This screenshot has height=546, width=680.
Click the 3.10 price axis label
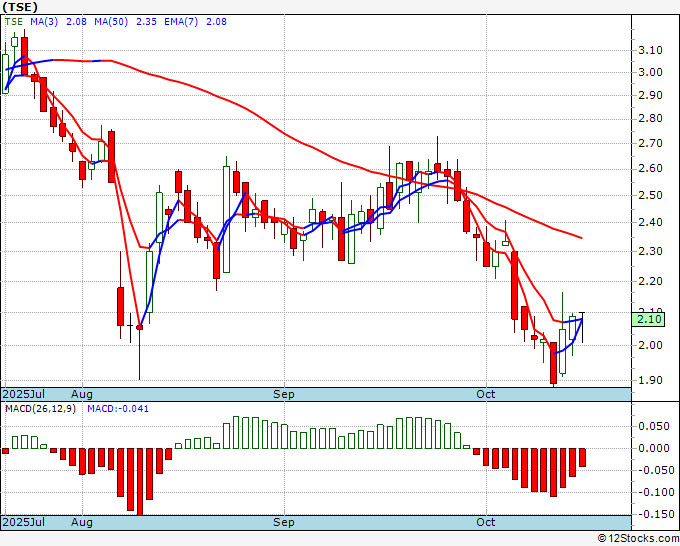[x=651, y=50]
